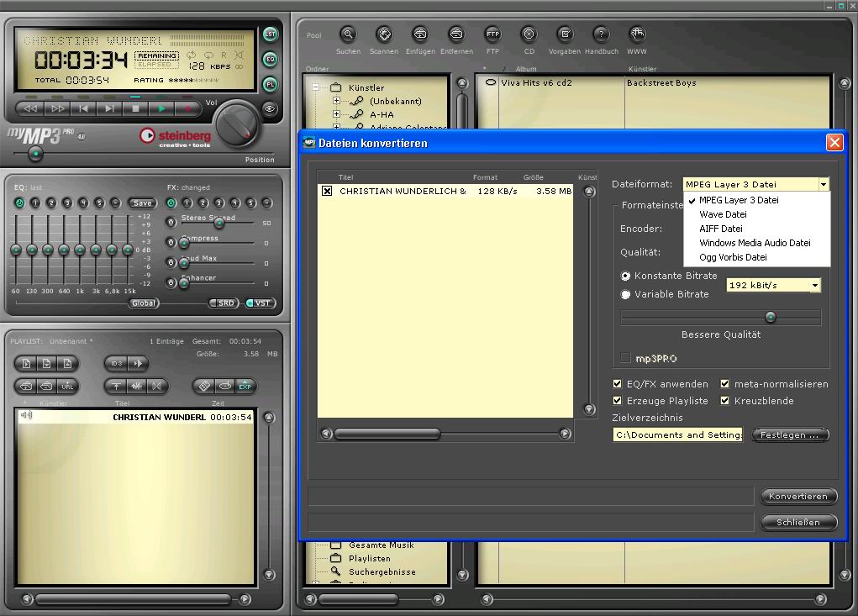Image resolution: width=858 pixels, height=616 pixels.
Task: Uncheck the Erzeuge Playliste checkbox
Action: pos(617,401)
